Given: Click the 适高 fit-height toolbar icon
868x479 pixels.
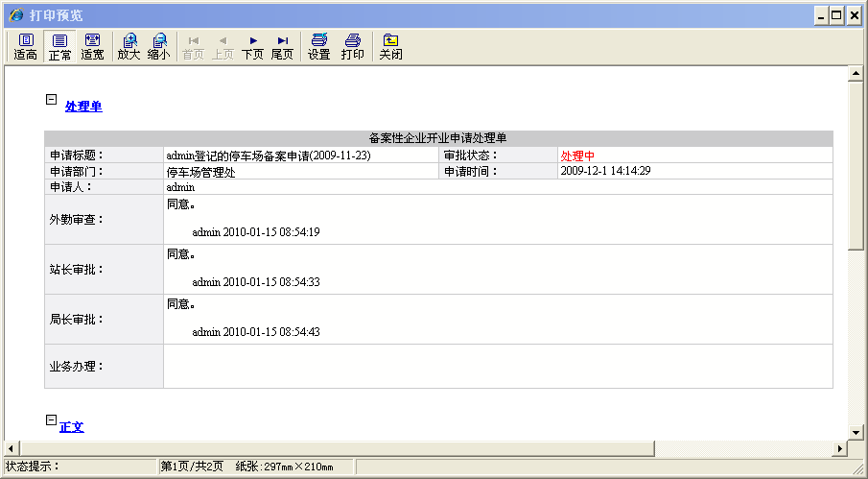Looking at the screenshot, I should 26,46.
